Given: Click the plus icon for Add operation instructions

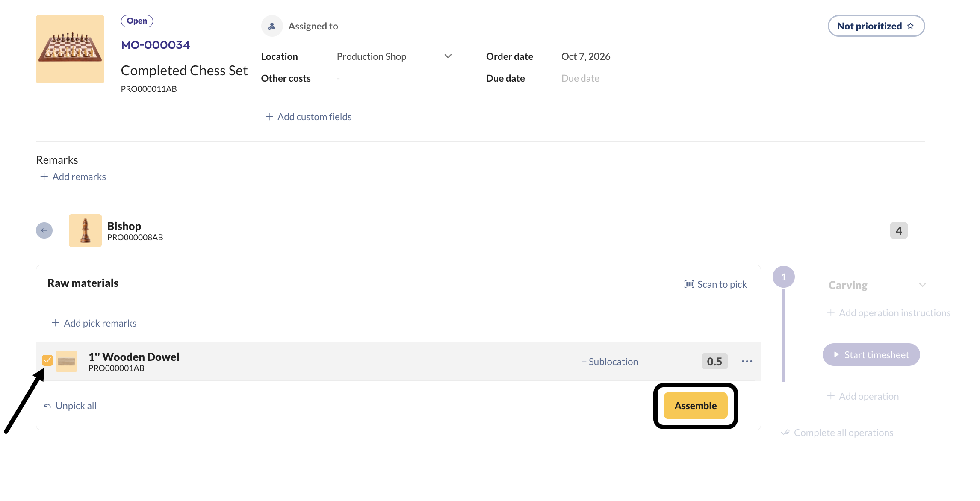Looking at the screenshot, I should click(x=831, y=313).
